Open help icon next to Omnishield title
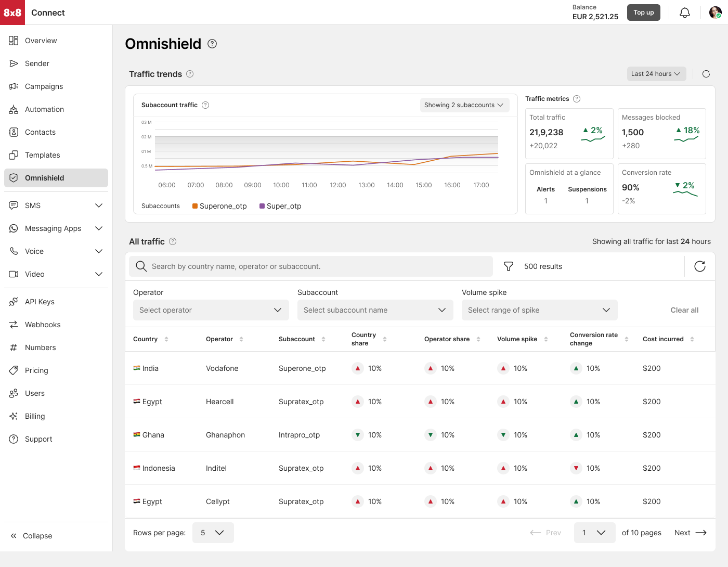Image resolution: width=728 pixels, height=567 pixels. tap(212, 44)
